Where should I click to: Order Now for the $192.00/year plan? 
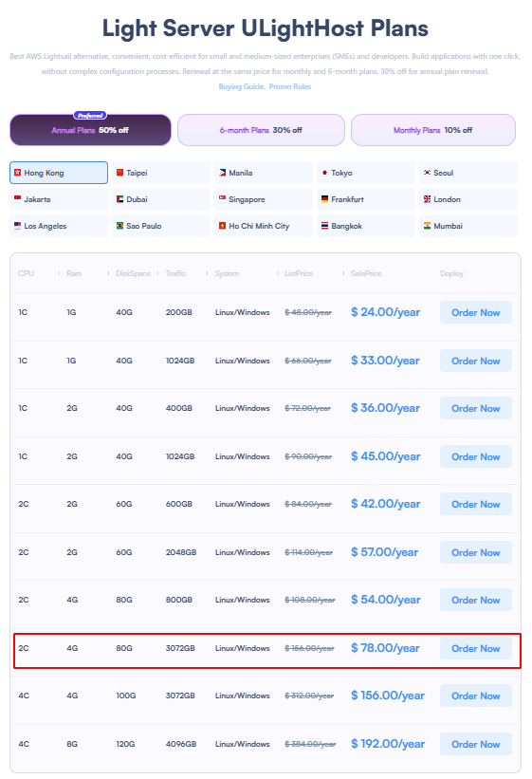pyautogui.click(x=475, y=744)
